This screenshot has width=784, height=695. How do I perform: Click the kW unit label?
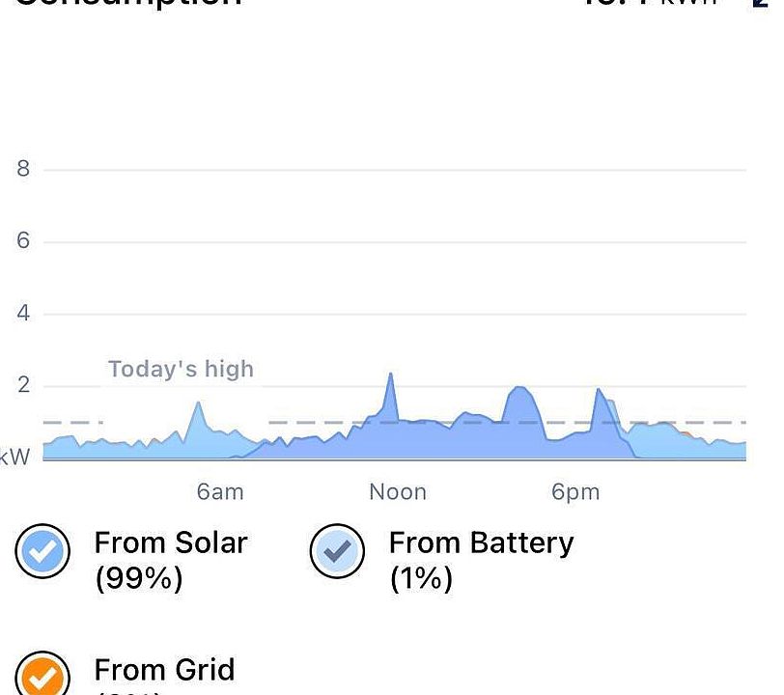(x=14, y=457)
